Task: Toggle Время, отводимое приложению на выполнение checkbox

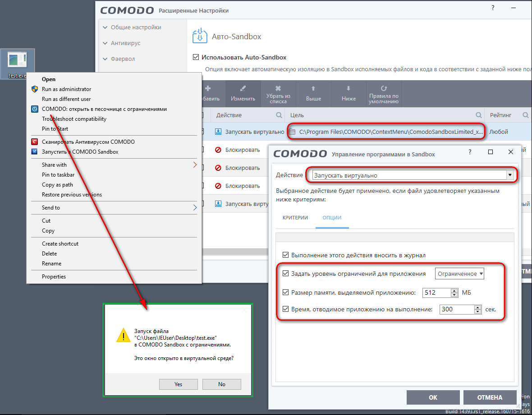Action: 286,309
